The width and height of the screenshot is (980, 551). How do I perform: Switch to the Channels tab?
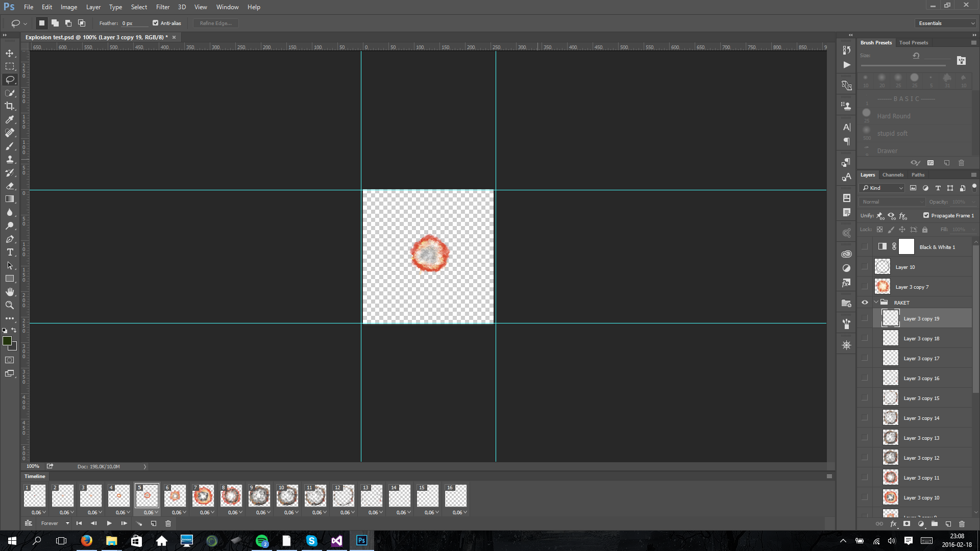point(893,174)
